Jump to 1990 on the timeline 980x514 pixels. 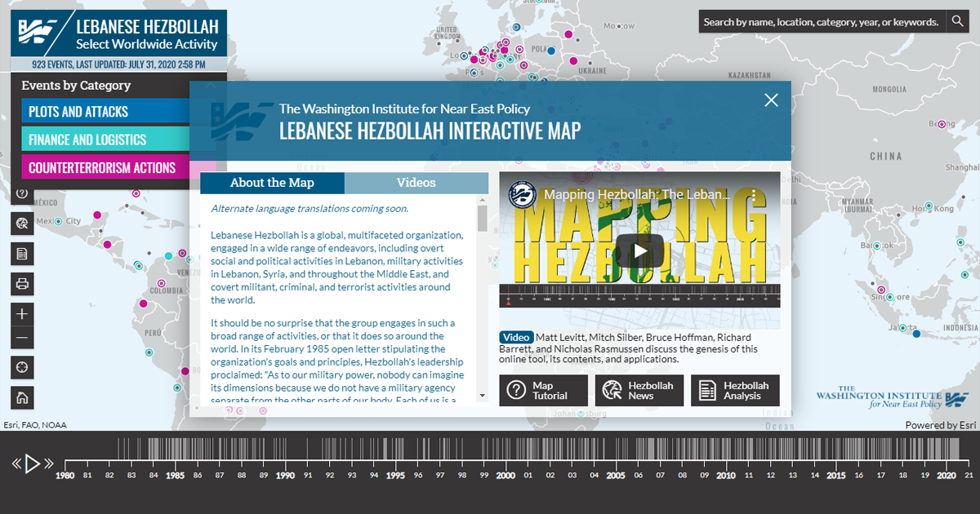click(x=285, y=476)
